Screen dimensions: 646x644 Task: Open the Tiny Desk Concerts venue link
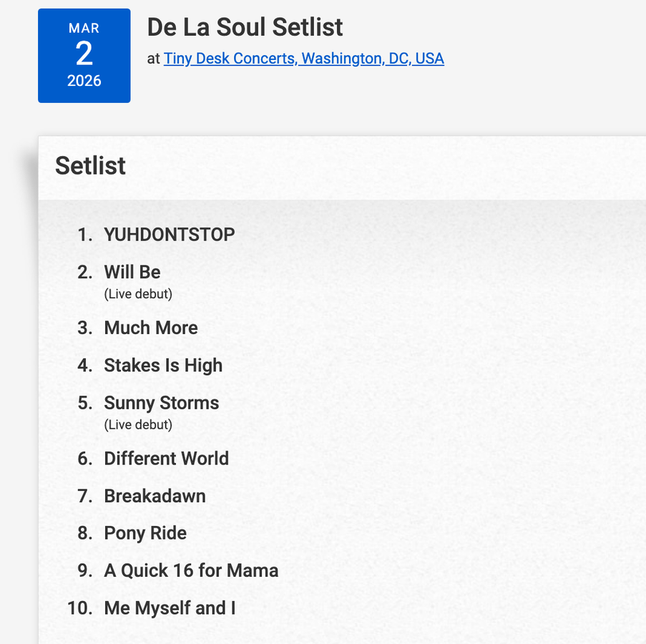(x=303, y=59)
